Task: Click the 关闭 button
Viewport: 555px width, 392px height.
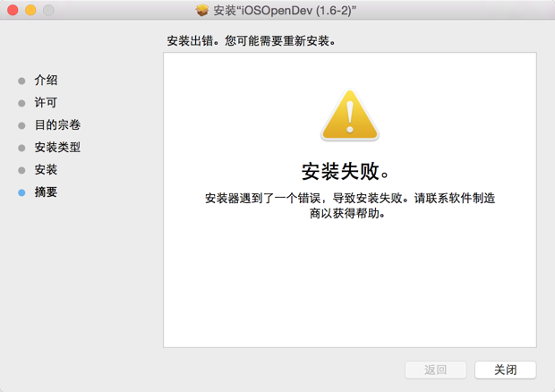Action: [505, 370]
